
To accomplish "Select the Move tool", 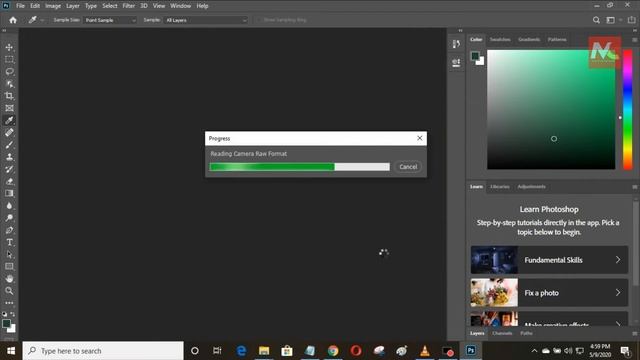I will (9, 47).
